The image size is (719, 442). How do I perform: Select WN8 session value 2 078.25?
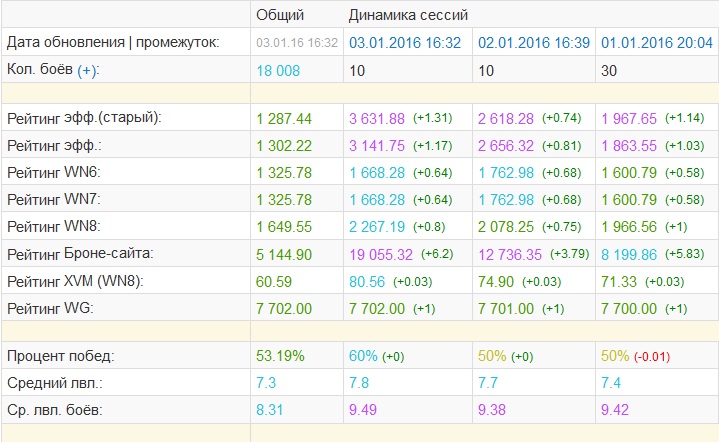(x=506, y=227)
